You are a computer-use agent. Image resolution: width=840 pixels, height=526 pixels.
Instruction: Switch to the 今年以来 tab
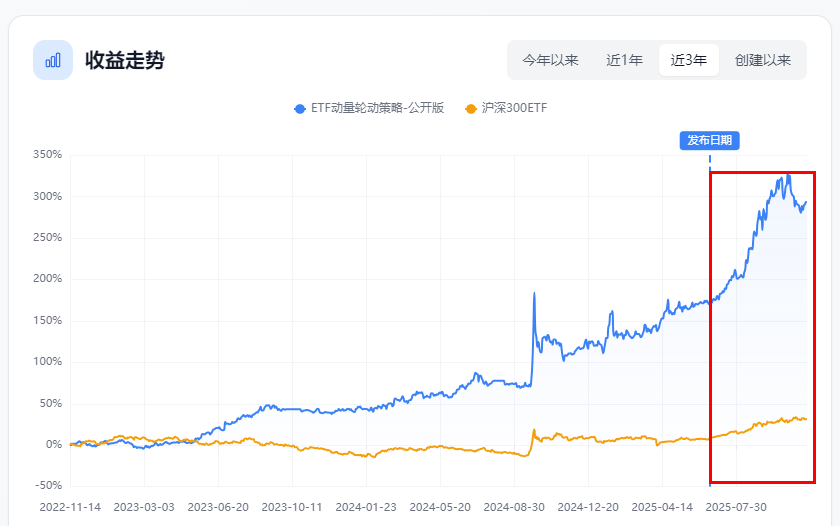550,60
